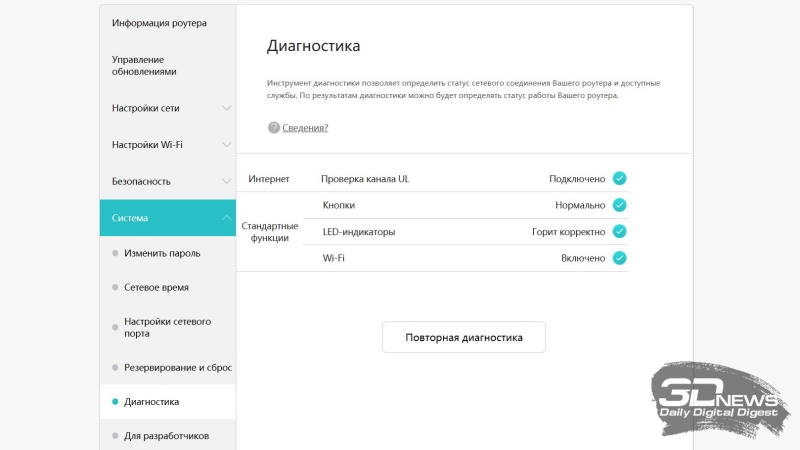Click the teal bullet beside Диагностика
Screen dimensions: 800x450
[115, 402]
